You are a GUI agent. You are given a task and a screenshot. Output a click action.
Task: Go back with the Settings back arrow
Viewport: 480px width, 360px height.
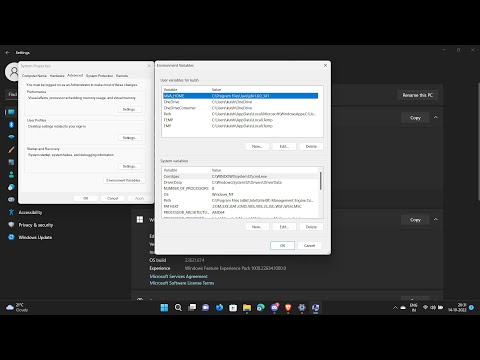(7, 53)
